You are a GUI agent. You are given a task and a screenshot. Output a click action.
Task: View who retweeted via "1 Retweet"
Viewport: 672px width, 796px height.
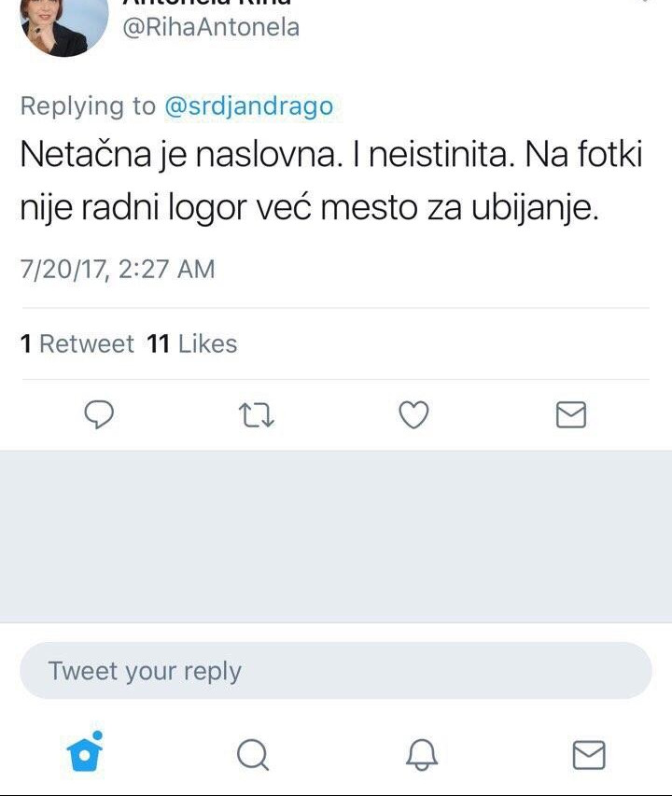coord(77,344)
